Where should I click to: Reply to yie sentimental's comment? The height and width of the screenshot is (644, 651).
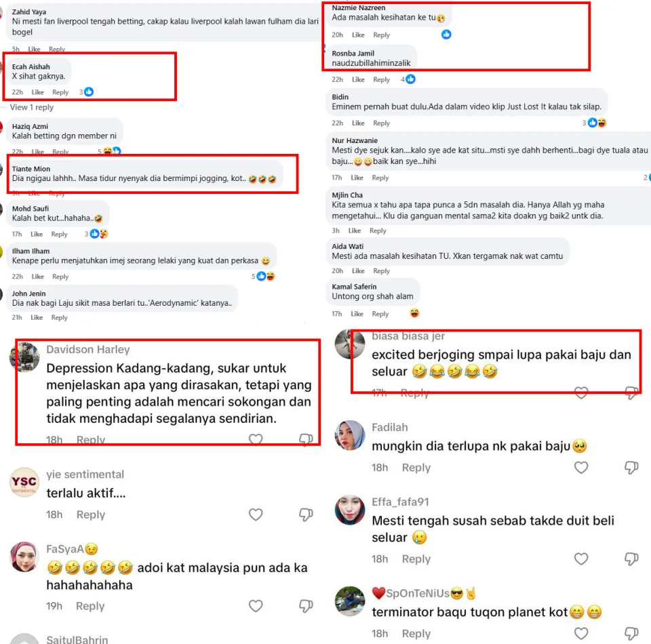click(x=90, y=515)
